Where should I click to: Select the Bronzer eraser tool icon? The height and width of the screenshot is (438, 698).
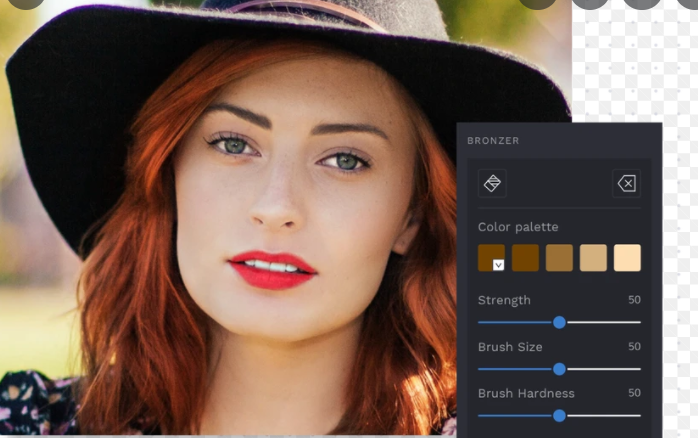[626, 183]
